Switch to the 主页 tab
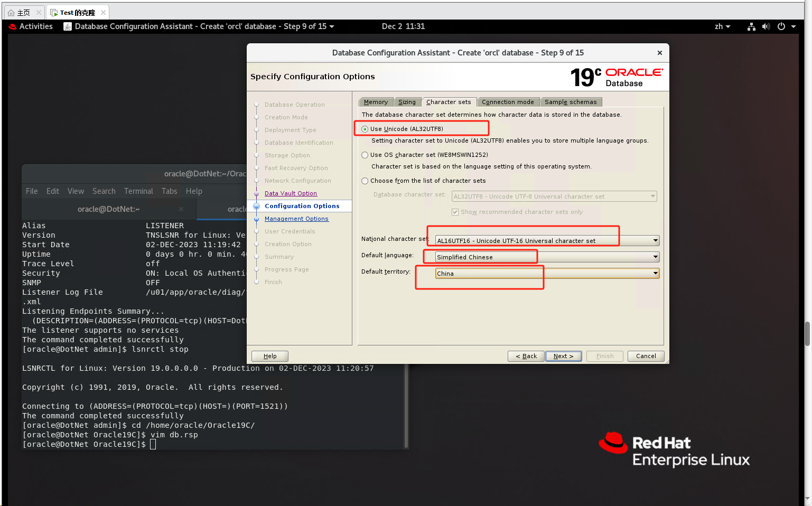Image resolution: width=812 pixels, height=506 pixels. (x=24, y=13)
